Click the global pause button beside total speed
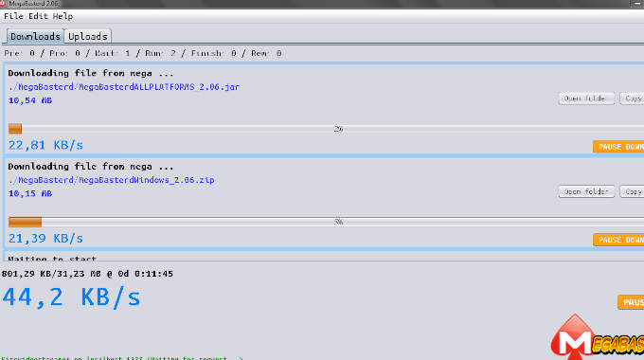The width and height of the screenshot is (644, 360). click(632, 302)
